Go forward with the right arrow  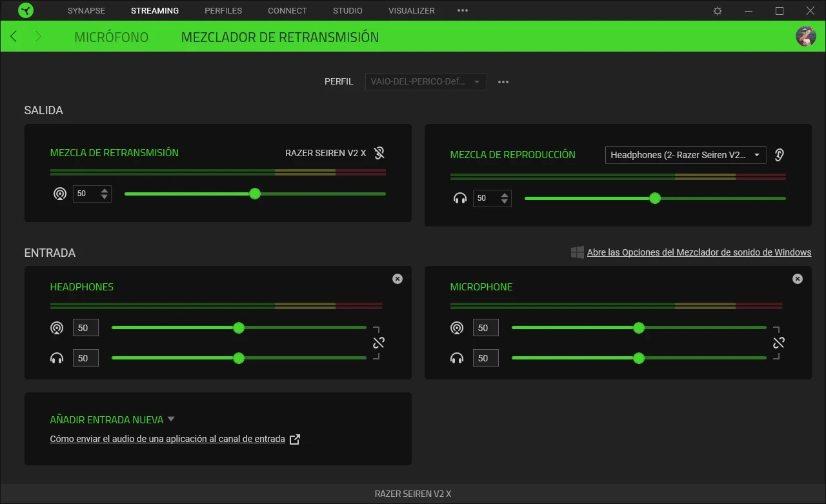(x=38, y=37)
